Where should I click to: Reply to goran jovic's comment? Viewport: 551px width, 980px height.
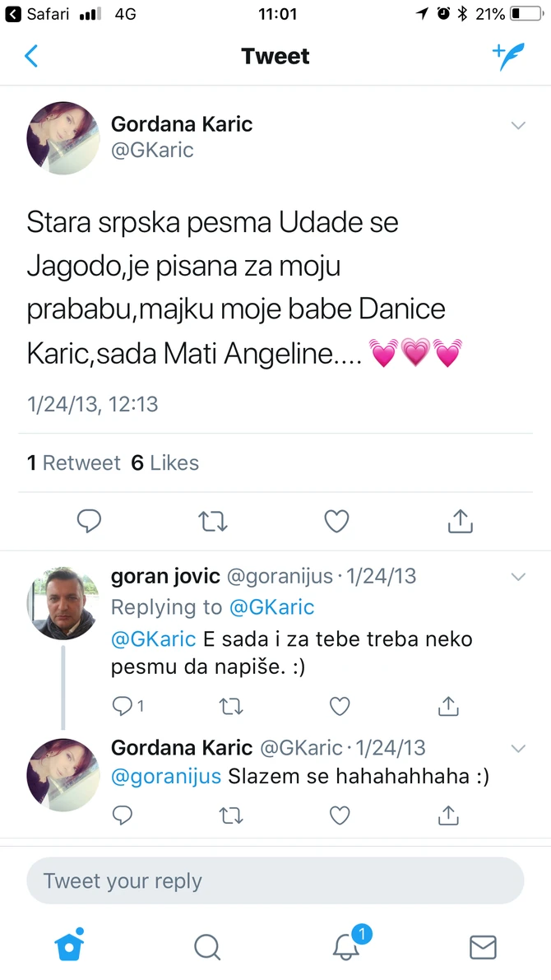tap(123, 706)
